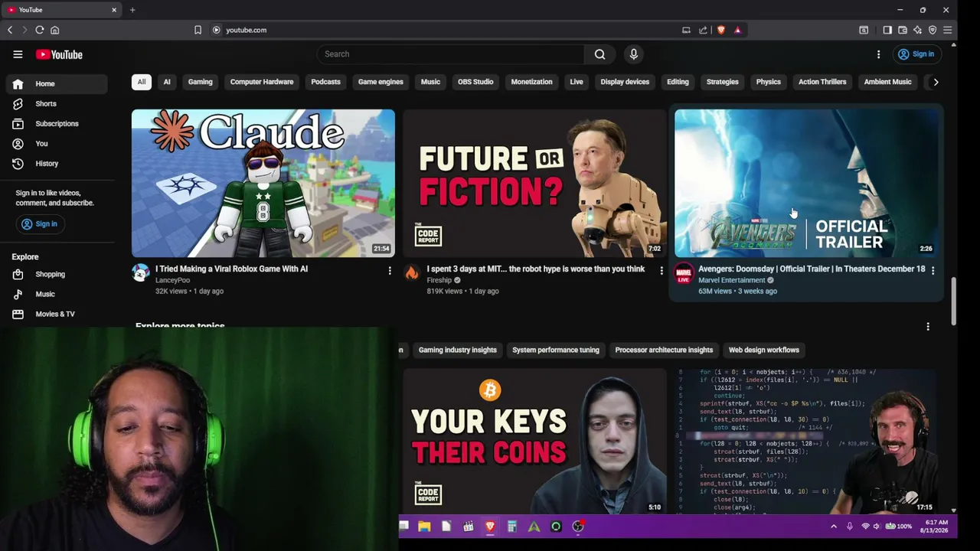This screenshot has height=551, width=980.
Task: Click the YouTube logo
Action: [59, 54]
